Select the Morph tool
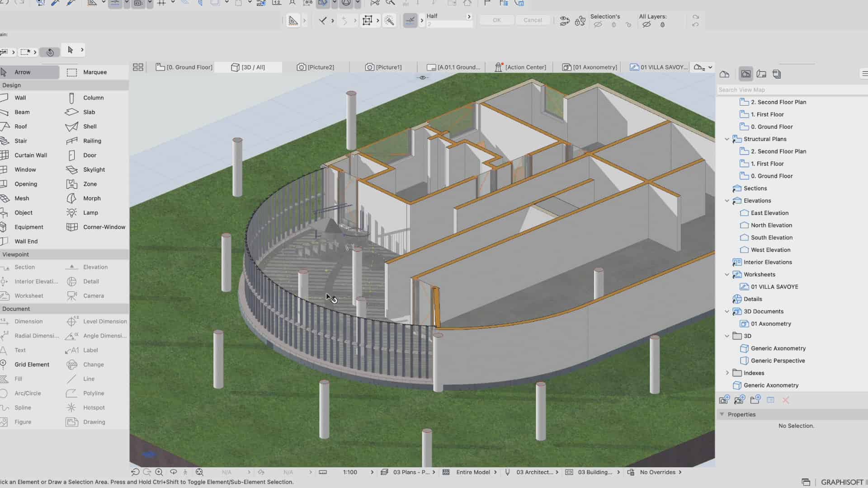 click(x=91, y=198)
